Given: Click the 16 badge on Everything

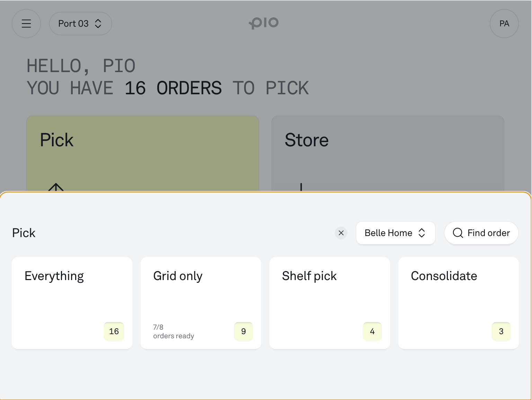Looking at the screenshot, I should coord(114,331).
